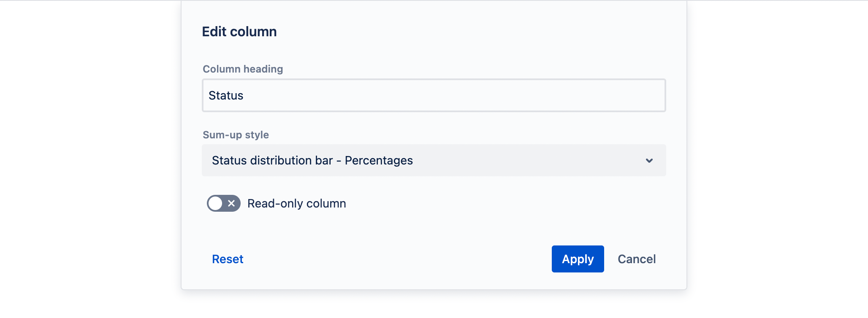Click the Status text in the input

226,95
